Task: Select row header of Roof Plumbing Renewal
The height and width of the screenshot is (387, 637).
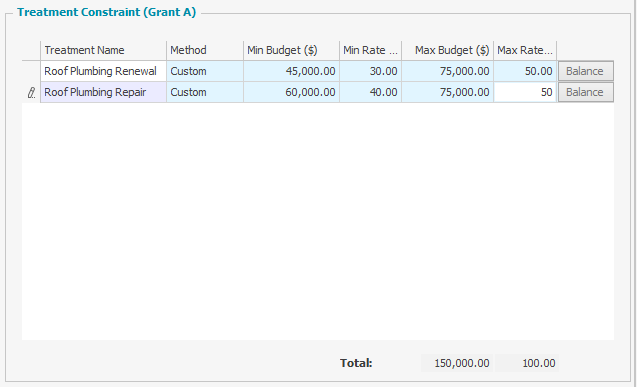Action: pyautogui.click(x=31, y=71)
